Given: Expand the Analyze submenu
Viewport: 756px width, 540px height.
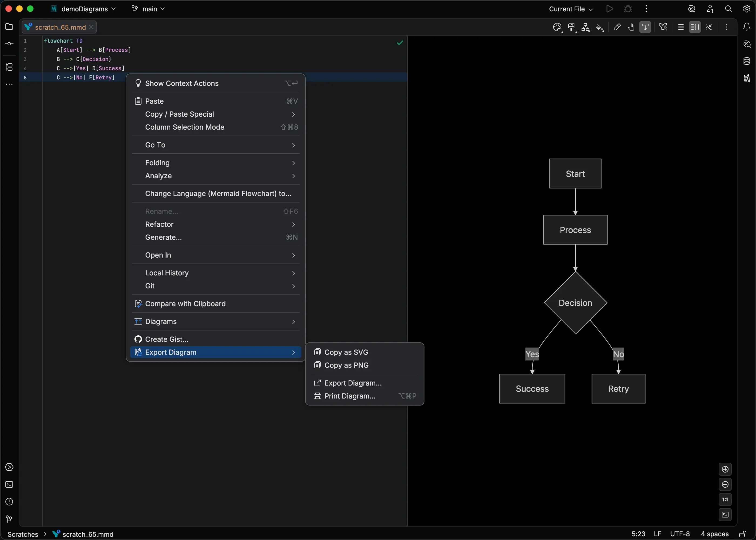Looking at the screenshot, I should pos(216,176).
